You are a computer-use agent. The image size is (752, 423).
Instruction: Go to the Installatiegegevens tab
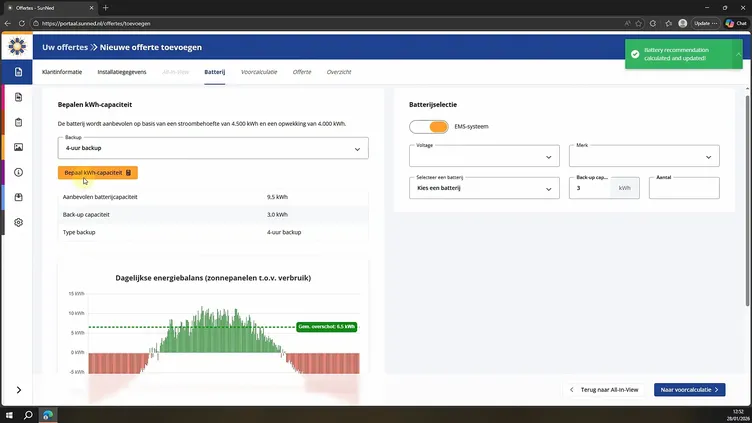(122, 72)
